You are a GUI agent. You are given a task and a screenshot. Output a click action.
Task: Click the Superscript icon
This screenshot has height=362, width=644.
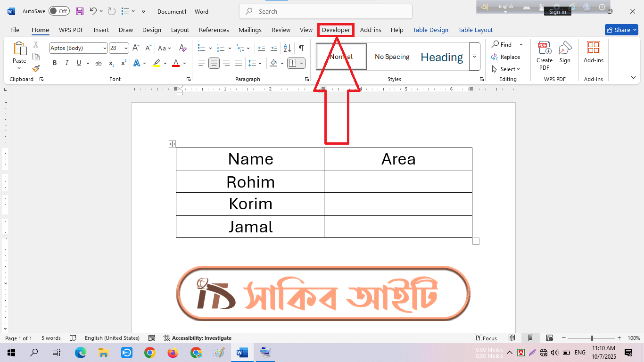(123, 63)
